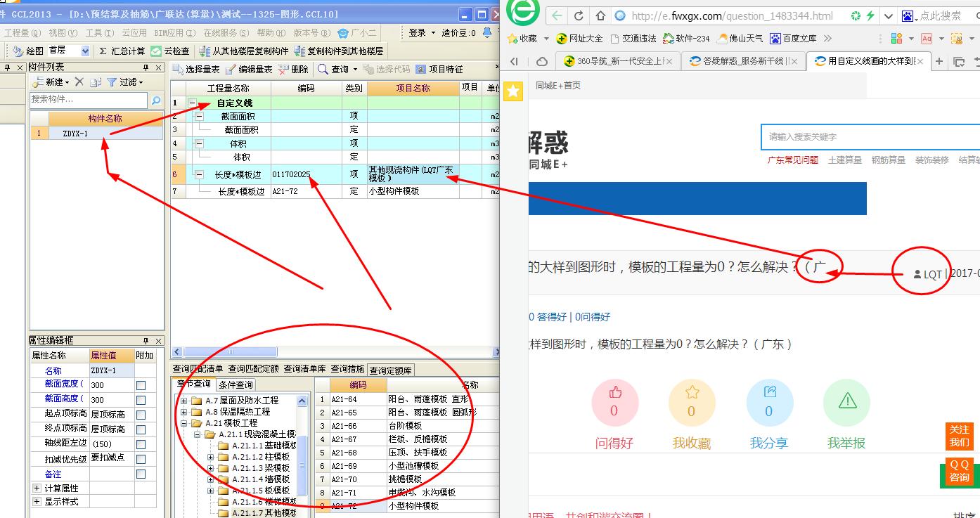Tick 附加 checkbox for 起点顶标高
This screenshot has height=518, width=980.
coord(141,415)
